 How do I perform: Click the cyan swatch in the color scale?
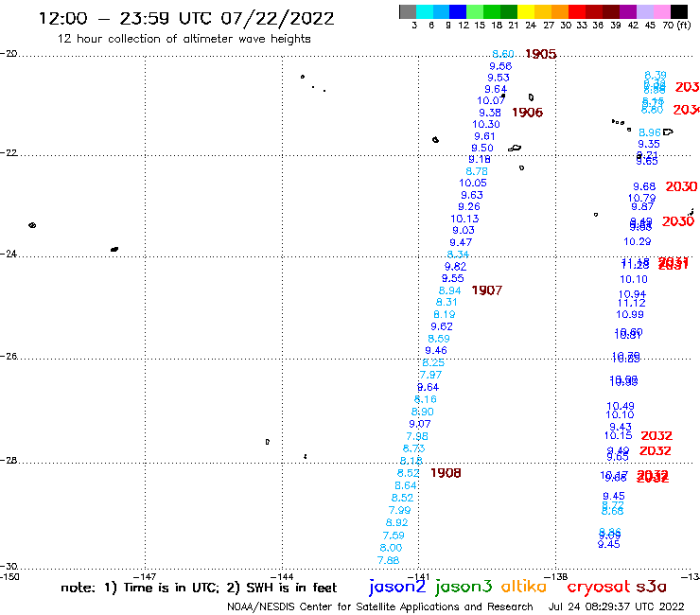click(425, 11)
